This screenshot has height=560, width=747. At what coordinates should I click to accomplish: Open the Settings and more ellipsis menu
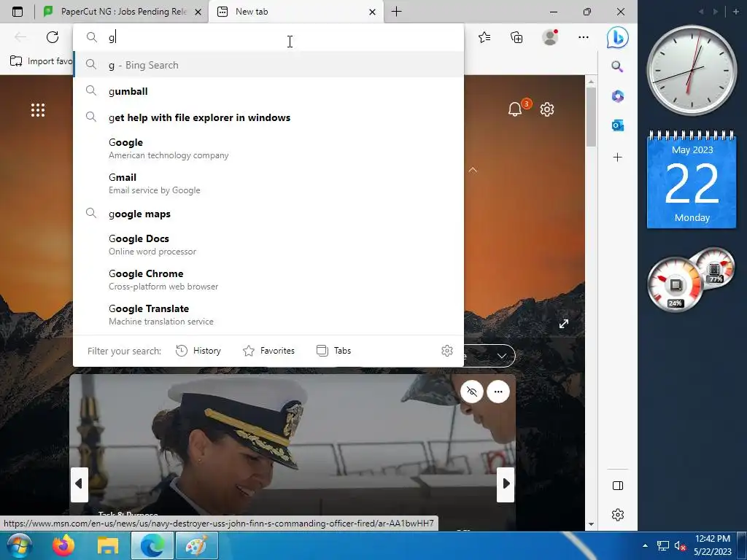(583, 37)
